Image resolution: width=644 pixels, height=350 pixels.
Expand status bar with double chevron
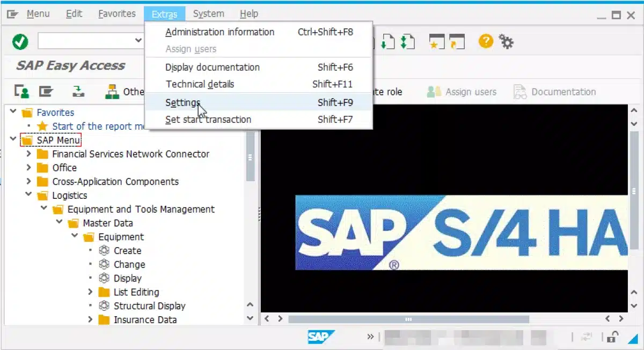point(370,337)
